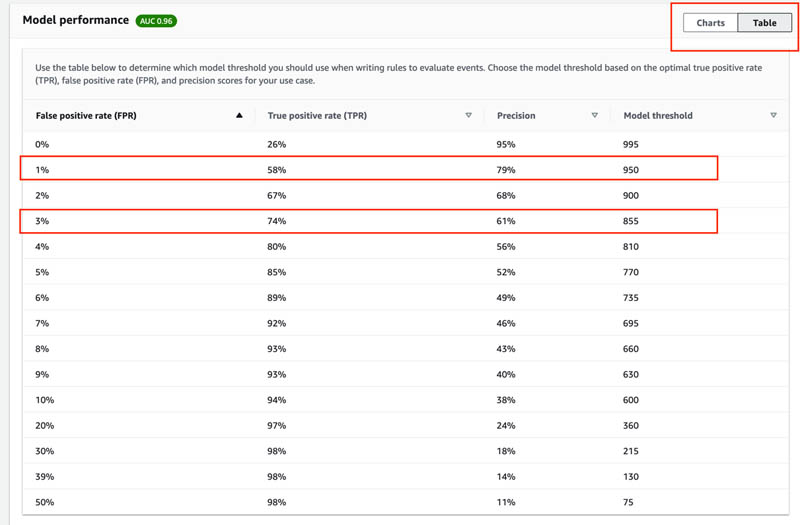The width and height of the screenshot is (800, 525).
Task: Click the AUC 0.96 badge
Action: [156, 21]
